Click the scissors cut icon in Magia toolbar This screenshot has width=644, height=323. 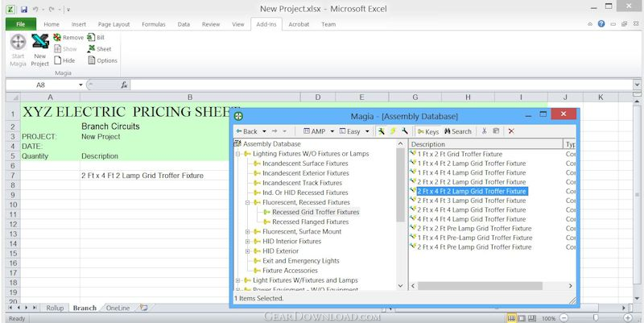(x=485, y=131)
